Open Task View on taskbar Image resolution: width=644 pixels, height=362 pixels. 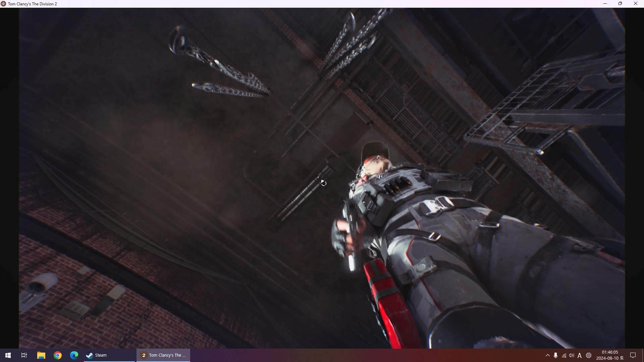(x=24, y=355)
